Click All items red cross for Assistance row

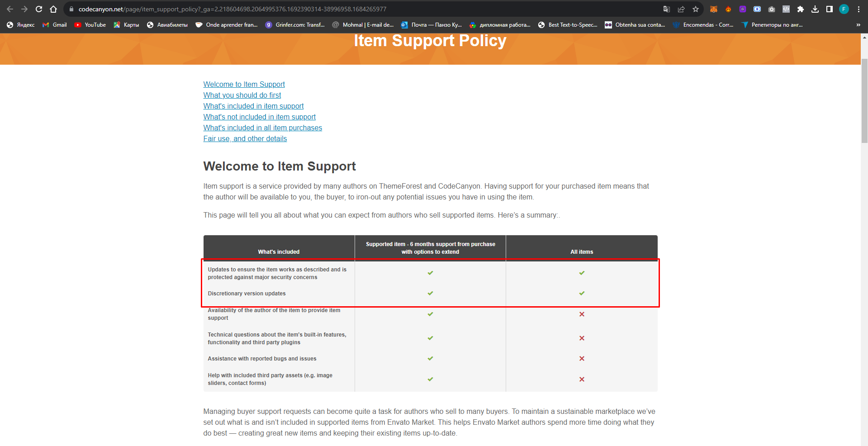tap(582, 358)
